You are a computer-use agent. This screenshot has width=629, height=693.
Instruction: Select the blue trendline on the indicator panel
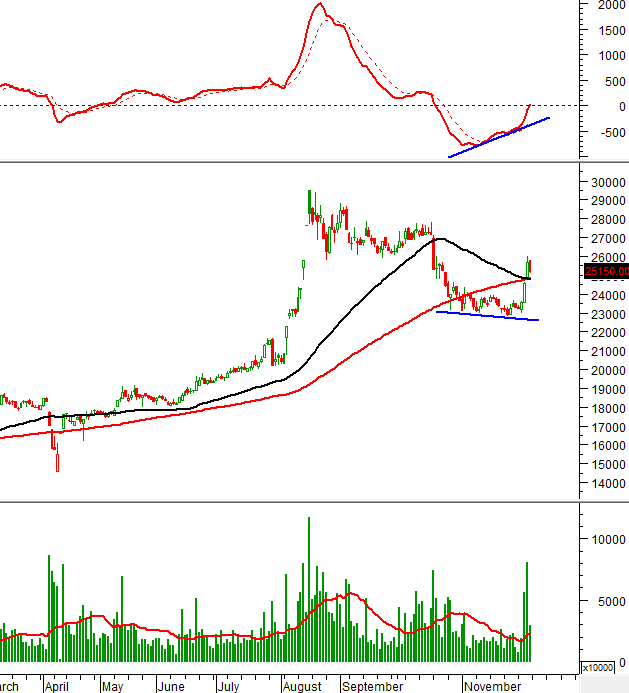point(498,137)
